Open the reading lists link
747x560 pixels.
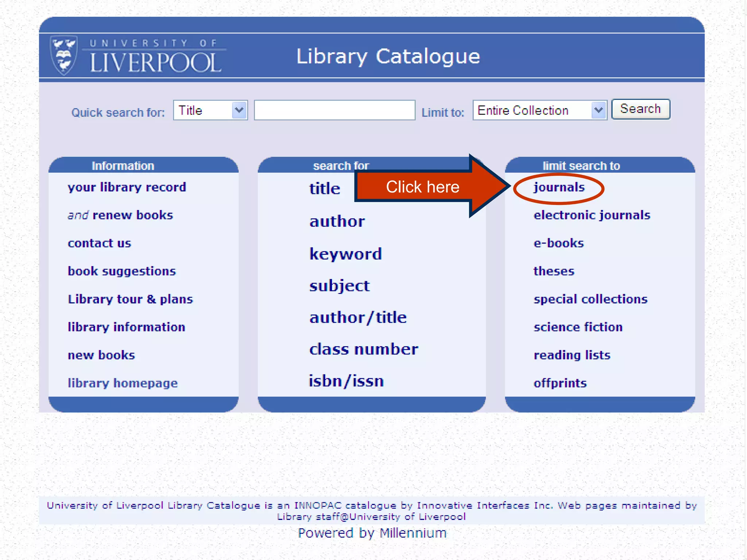pyautogui.click(x=572, y=355)
